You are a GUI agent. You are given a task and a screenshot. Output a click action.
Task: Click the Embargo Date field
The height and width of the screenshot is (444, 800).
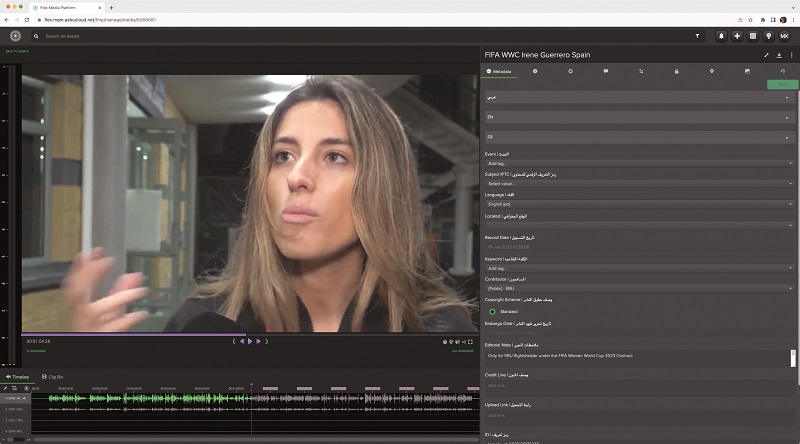[639, 333]
